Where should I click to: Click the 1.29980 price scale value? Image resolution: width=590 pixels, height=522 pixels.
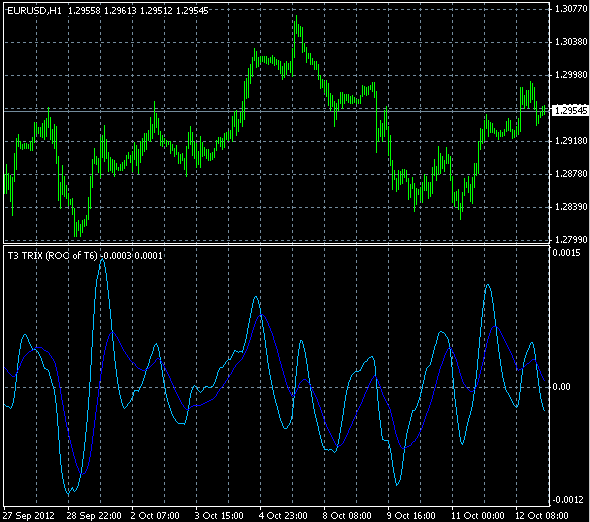pyautogui.click(x=571, y=75)
